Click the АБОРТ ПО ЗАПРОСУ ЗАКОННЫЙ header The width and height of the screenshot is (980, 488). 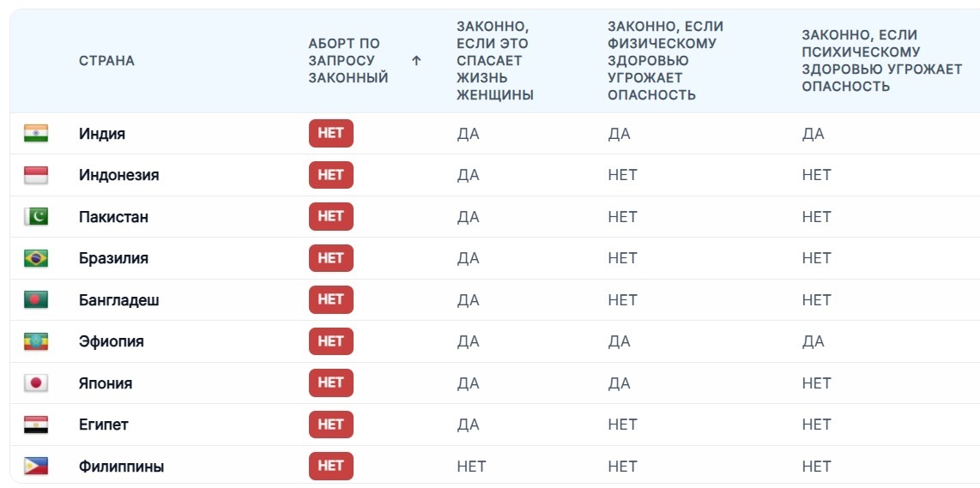point(348,61)
